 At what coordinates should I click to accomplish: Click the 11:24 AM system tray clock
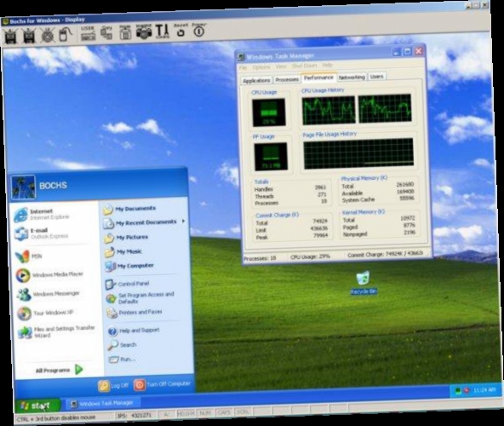point(484,390)
